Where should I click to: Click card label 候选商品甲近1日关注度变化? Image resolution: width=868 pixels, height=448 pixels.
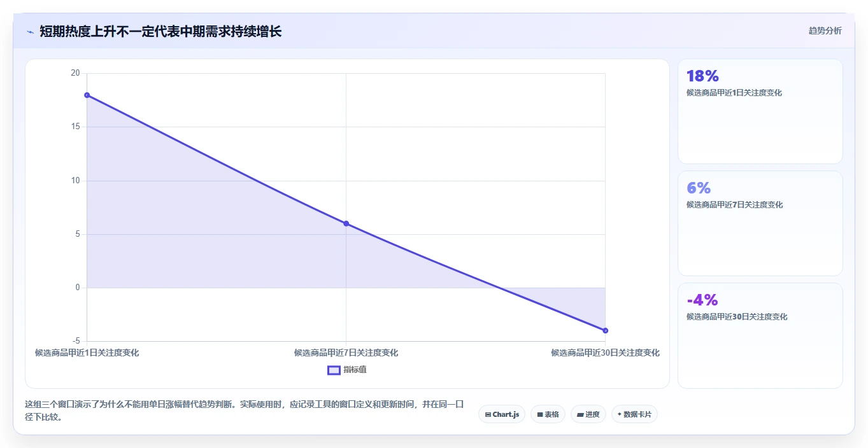coord(734,93)
